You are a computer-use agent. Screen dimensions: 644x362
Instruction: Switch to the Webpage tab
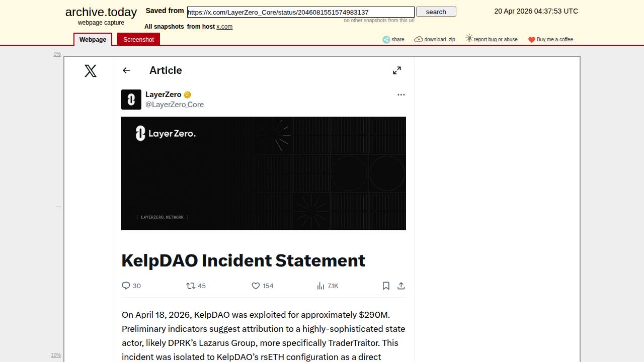click(x=93, y=40)
